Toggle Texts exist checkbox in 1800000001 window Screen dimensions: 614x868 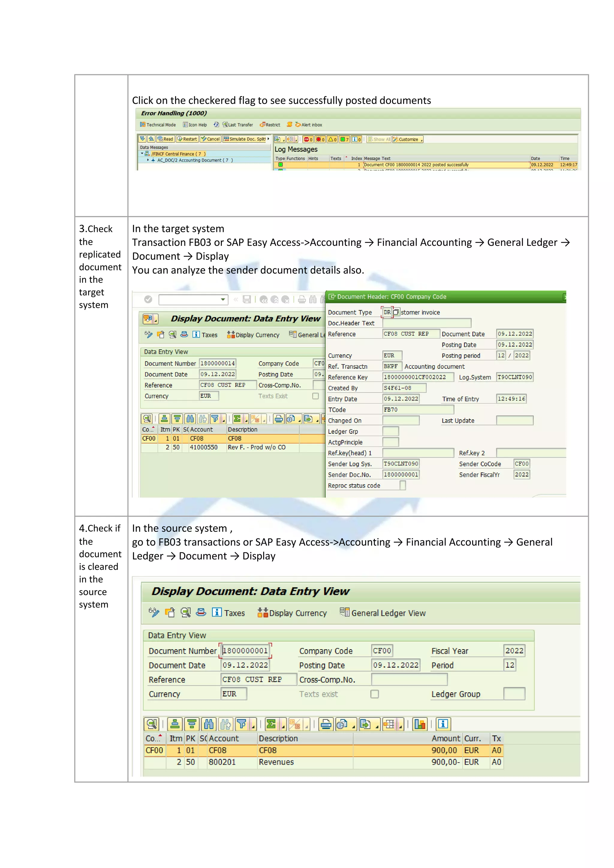[x=375, y=694]
